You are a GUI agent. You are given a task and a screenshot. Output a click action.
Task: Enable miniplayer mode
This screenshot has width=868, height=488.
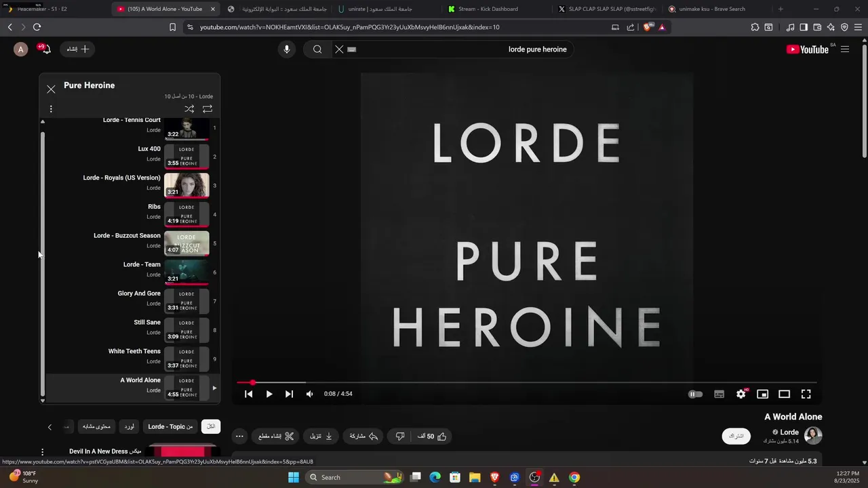click(763, 394)
